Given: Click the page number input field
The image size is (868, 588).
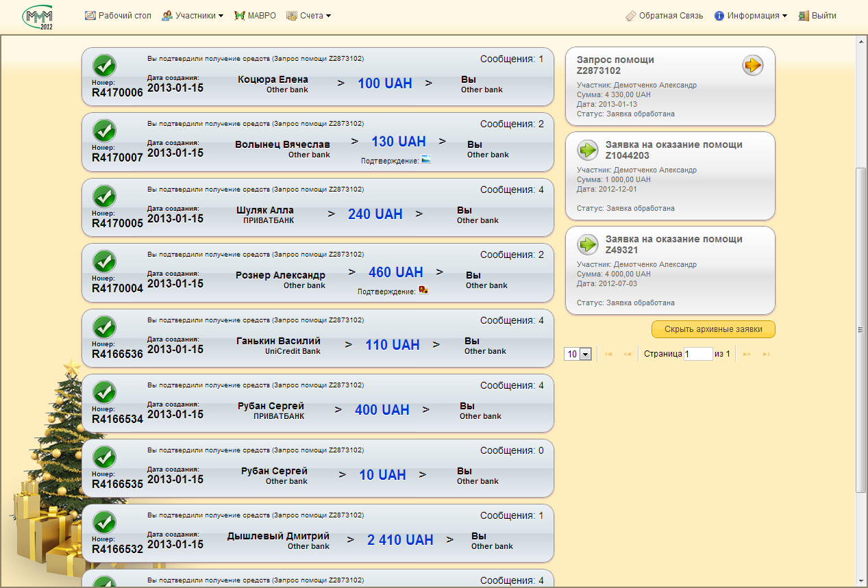Looking at the screenshot, I should (698, 354).
